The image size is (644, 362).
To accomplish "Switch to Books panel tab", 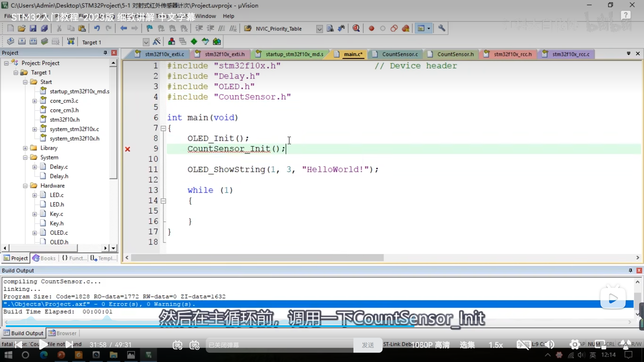I will 44,258.
